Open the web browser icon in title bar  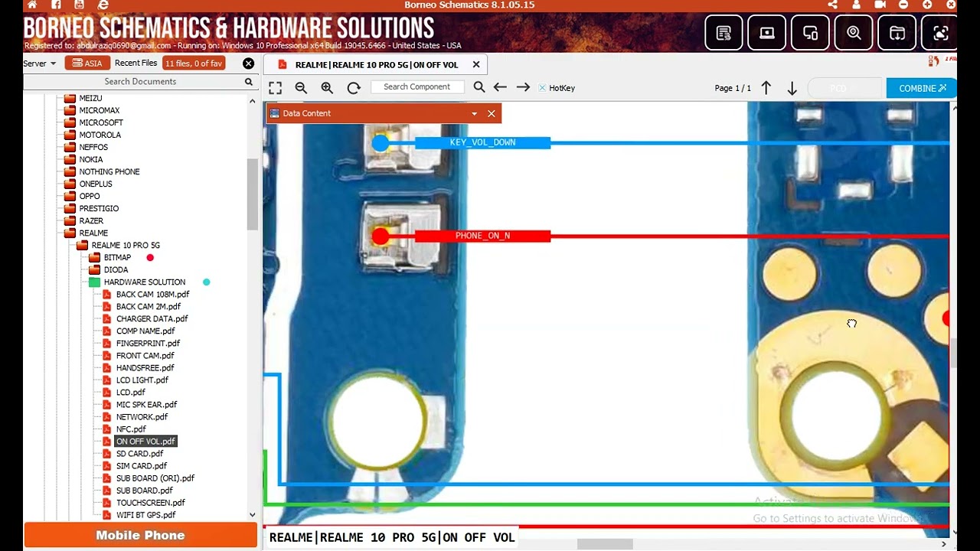pyautogui.click(x=103, y=5)
